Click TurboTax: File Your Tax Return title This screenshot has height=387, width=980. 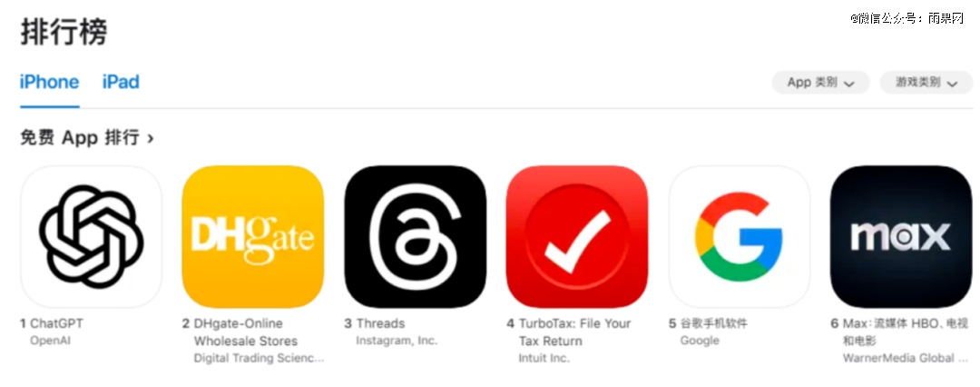(x=574, y=332)
